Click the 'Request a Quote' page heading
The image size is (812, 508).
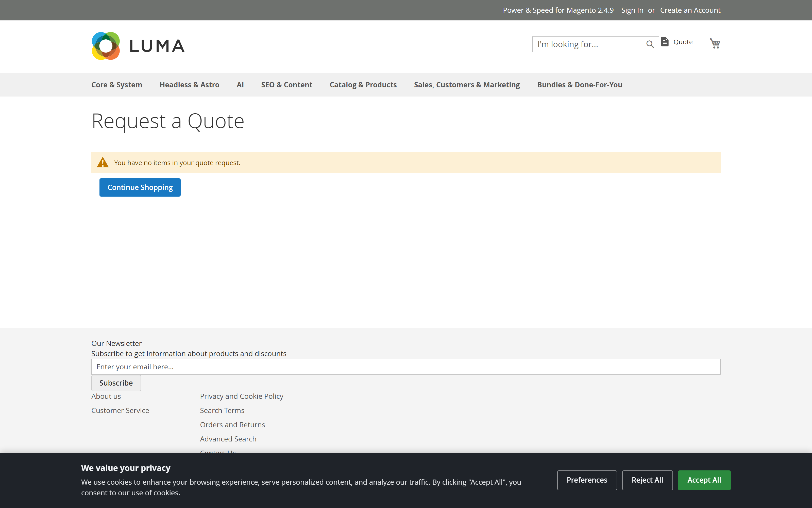[x=168, y=121]
